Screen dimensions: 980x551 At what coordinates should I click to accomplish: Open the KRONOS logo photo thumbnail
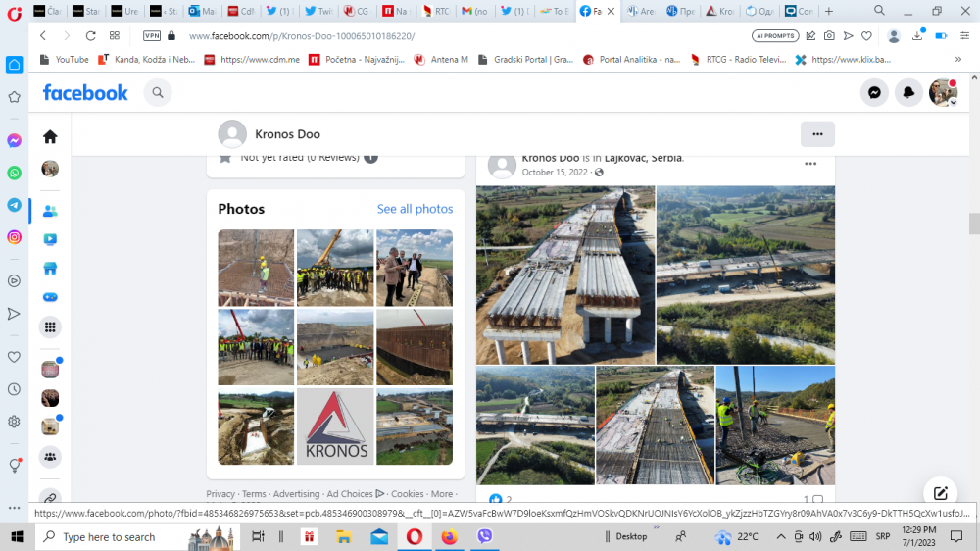point(335,426)
